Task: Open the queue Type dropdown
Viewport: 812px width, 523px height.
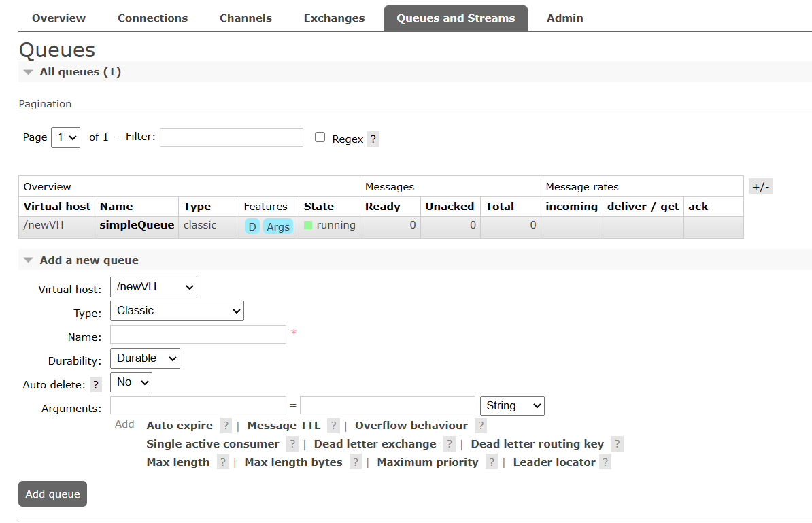Action: pos(177,311)
